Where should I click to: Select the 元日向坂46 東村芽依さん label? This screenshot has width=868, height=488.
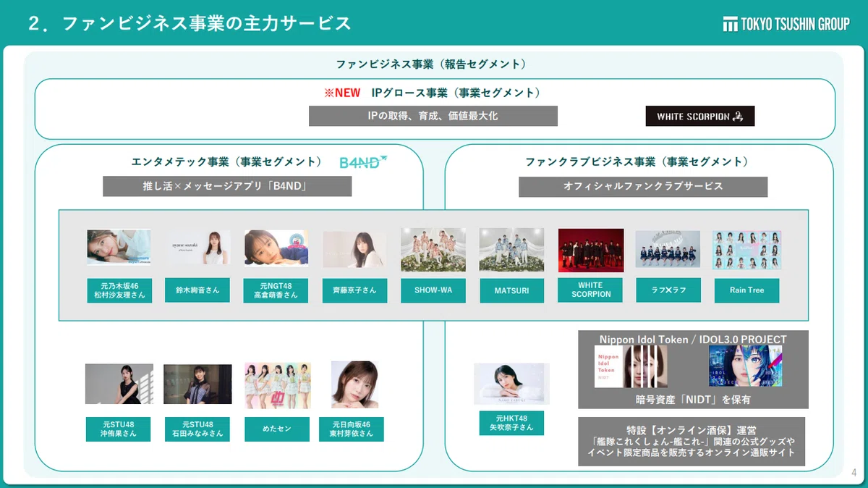(x=352, y=429)
